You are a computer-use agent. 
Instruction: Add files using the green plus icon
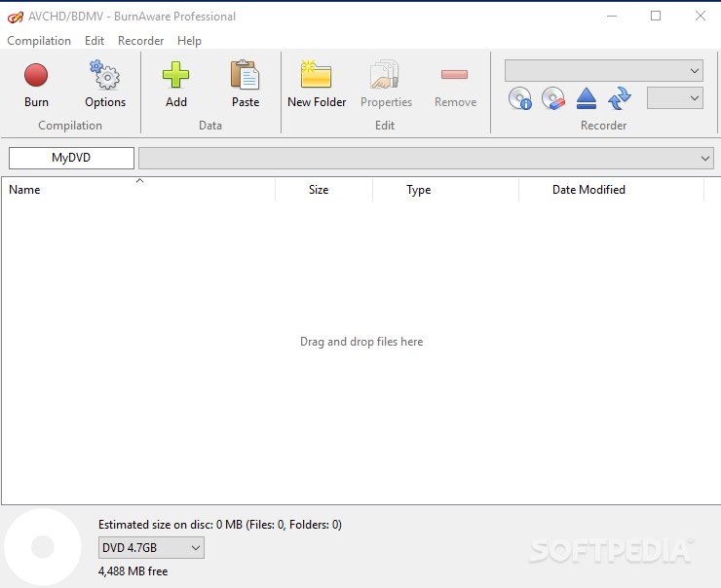point(176,85)
